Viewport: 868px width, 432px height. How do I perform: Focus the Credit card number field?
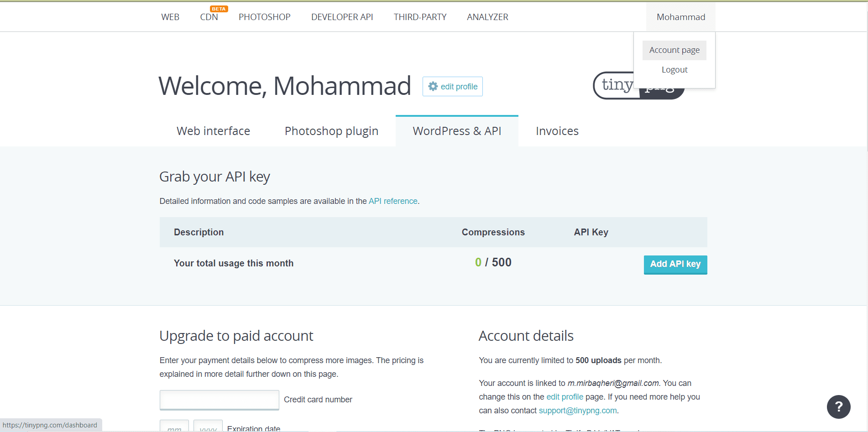pyautogui.click(x=220, y=400)
